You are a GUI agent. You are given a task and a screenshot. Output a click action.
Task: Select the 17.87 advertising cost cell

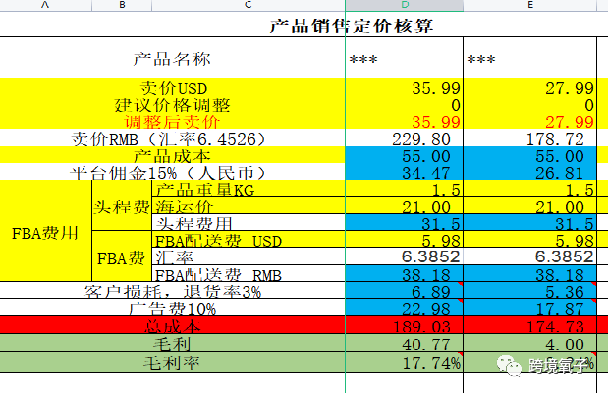click(530, 307)
